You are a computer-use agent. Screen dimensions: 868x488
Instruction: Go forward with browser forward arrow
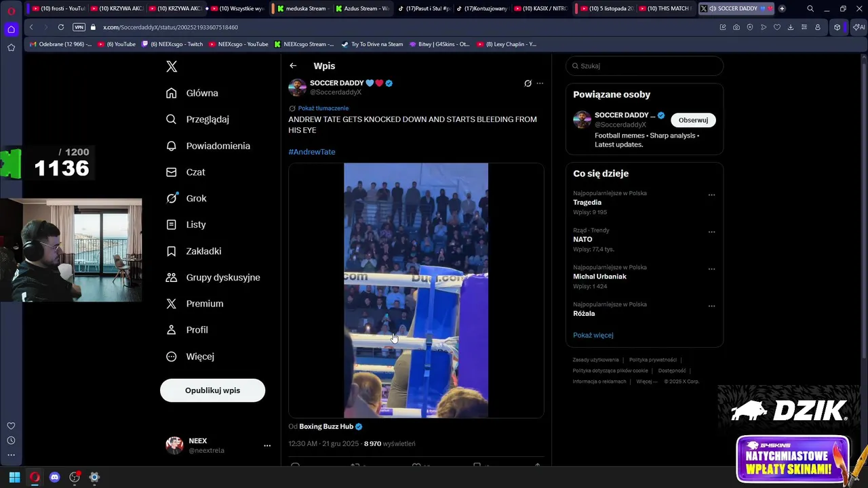pos(45,27)
